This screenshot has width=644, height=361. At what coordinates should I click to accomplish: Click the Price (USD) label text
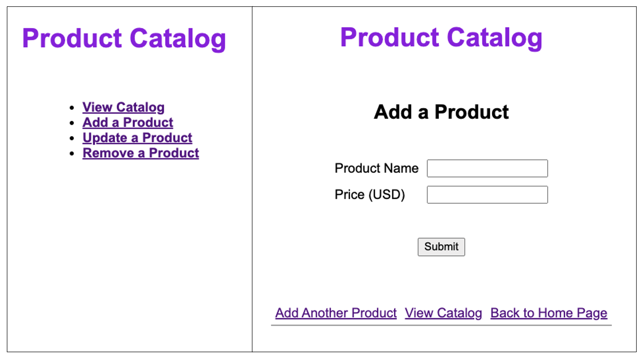click(x=369, y=194)
